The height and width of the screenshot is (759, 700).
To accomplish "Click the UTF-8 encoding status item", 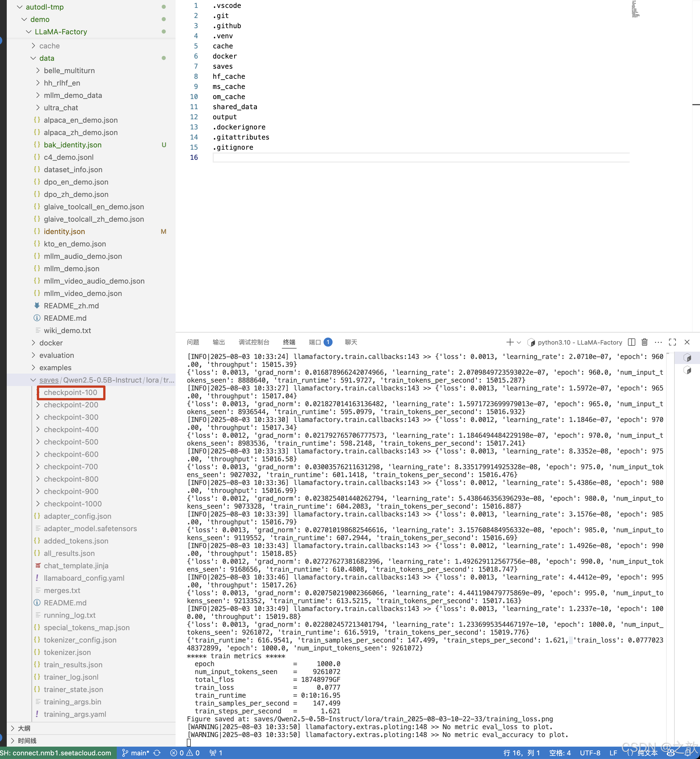I will [x=590, y=753].
